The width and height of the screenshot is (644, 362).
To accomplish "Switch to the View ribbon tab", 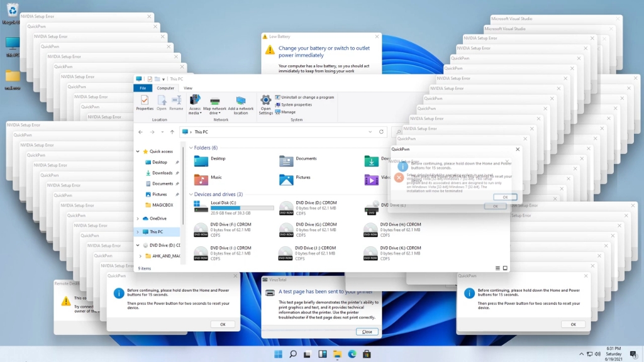I will [x=187, y=88].
